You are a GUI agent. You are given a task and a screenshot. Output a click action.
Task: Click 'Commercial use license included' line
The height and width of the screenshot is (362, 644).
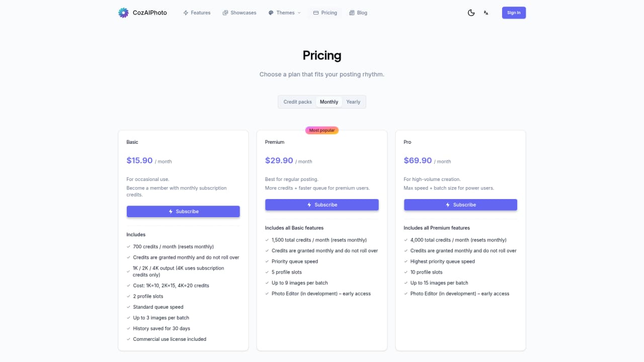click(x=170, y=339)
